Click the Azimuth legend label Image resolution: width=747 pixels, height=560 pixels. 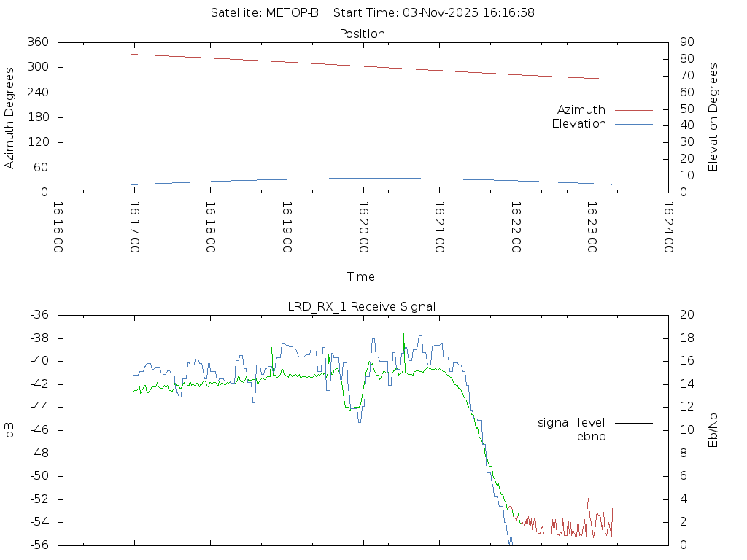pos(581,110)
